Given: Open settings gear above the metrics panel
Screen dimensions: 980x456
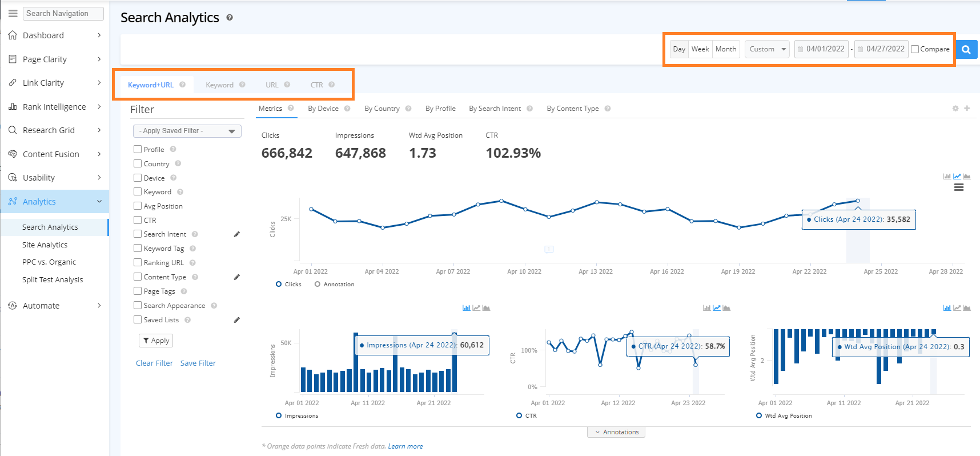Looking at the screenshot, I should (955, 109).
